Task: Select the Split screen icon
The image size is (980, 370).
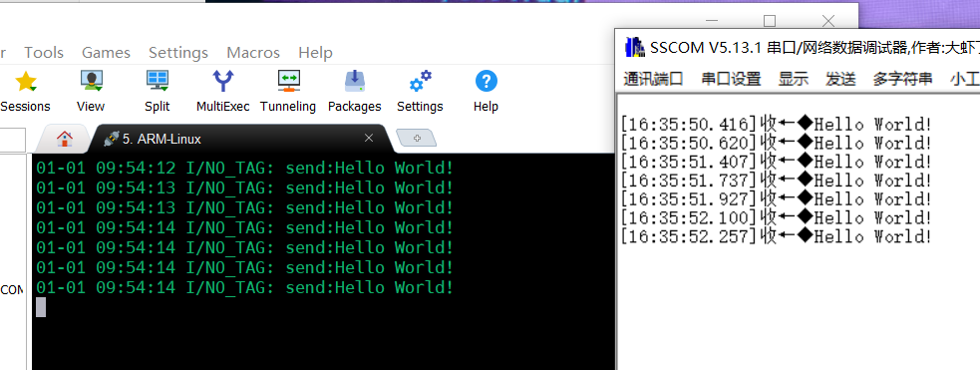Action: (x=158, y=81)
